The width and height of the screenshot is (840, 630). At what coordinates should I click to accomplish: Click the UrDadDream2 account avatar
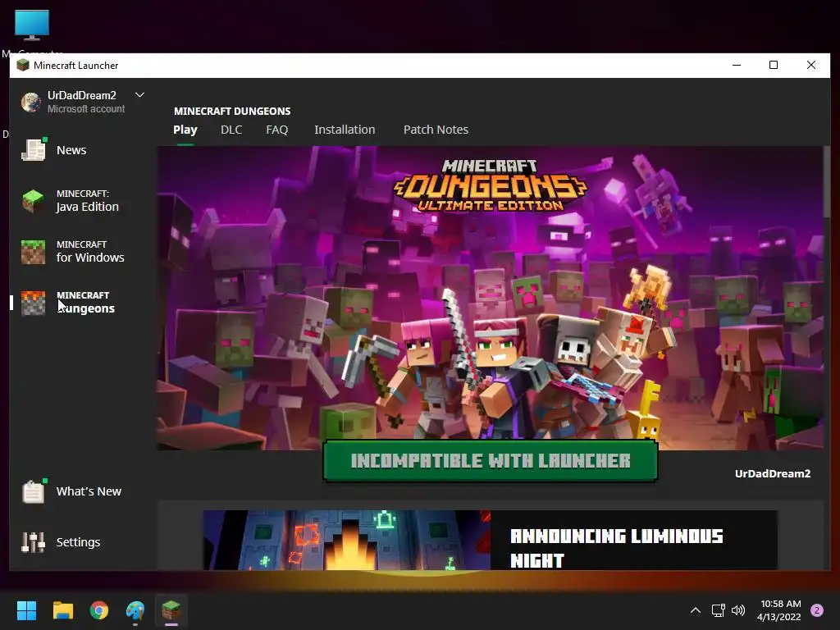(31, 102)
